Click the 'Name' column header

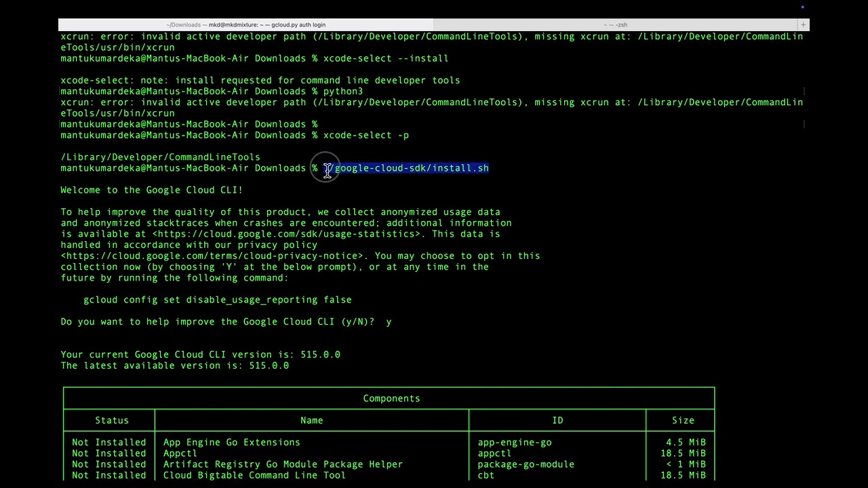pos(312,420)
